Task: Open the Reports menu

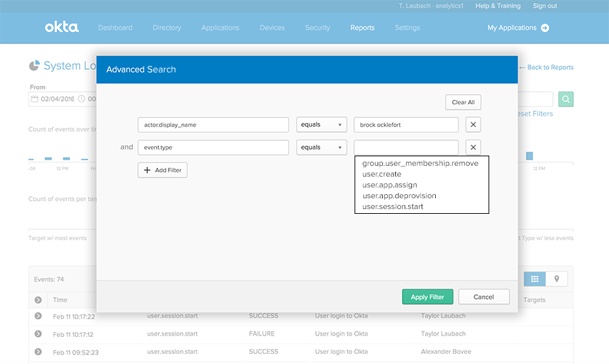Action: [x=363, y=28]
